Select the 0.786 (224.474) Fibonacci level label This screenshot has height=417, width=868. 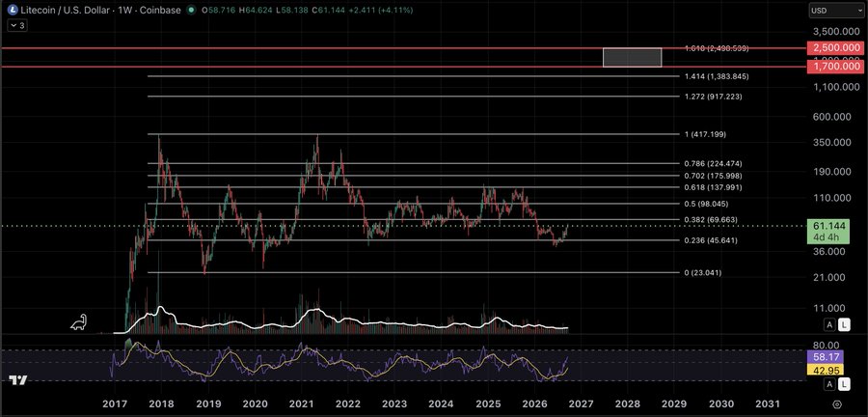pos(713,164)
